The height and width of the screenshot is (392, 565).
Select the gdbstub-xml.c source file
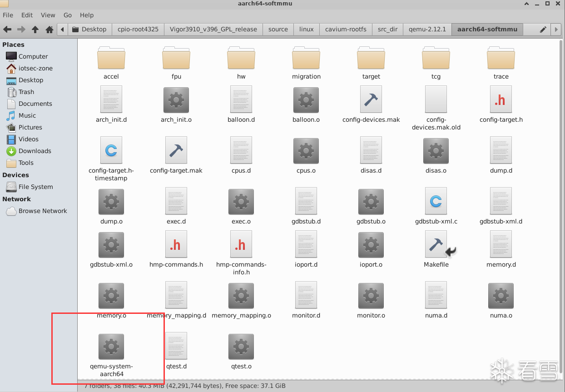click(x=436, y=207)
